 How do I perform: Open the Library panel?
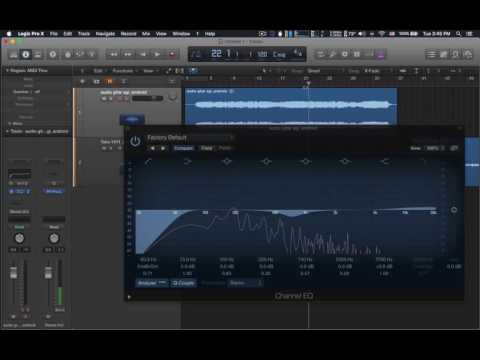(13, 54)
